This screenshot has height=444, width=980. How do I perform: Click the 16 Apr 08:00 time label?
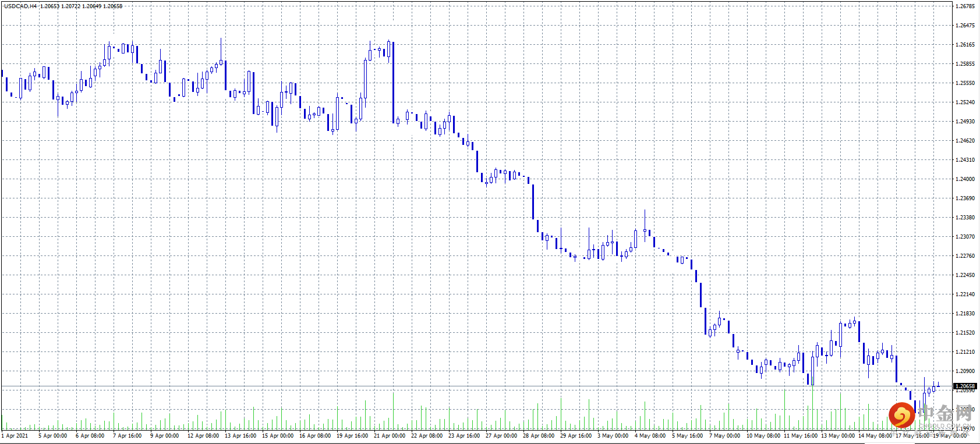[x=315, y=436]
